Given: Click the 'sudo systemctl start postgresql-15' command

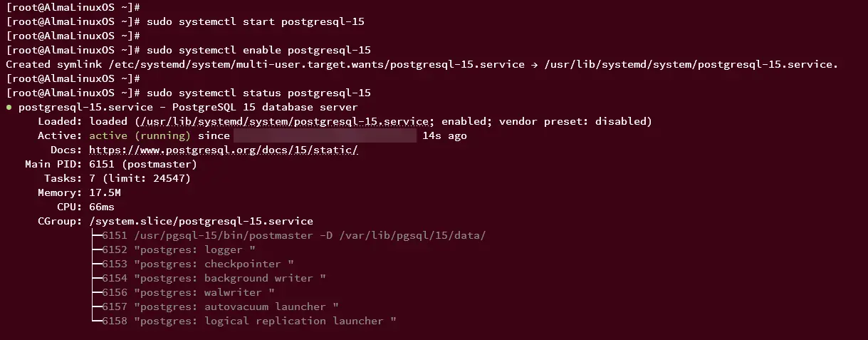Looking at the screenshot, I should pos(255,21).
